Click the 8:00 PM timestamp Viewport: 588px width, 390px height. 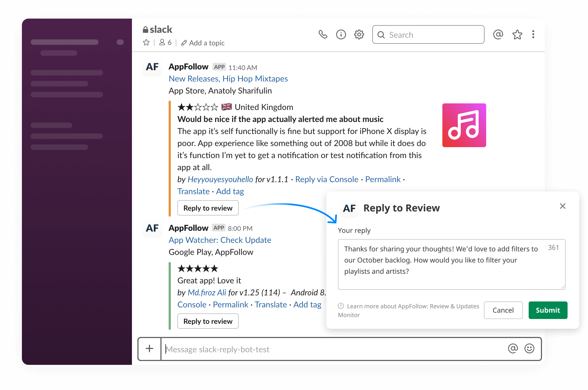[240, 228]
